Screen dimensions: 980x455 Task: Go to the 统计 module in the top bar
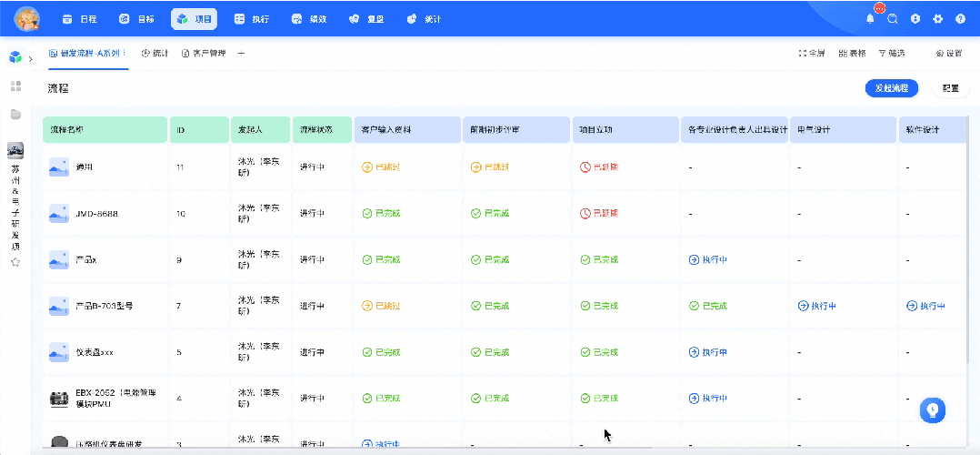[x=424, y=19]
